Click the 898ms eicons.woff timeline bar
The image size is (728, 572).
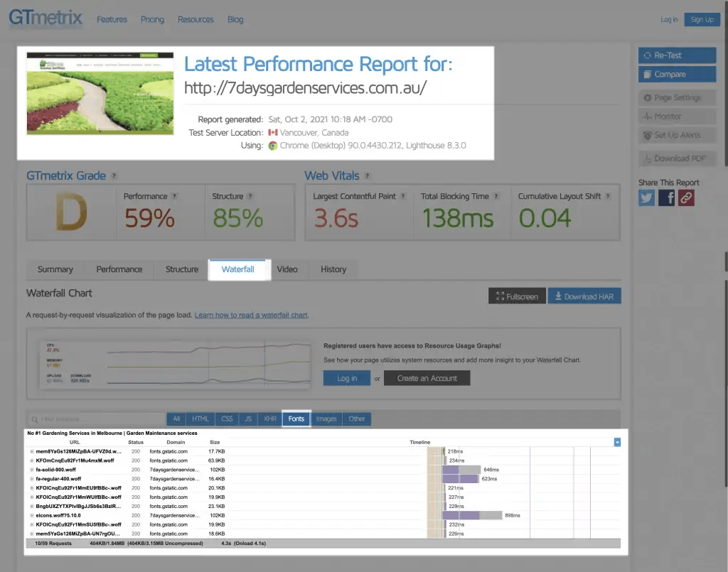coord(472,515)
